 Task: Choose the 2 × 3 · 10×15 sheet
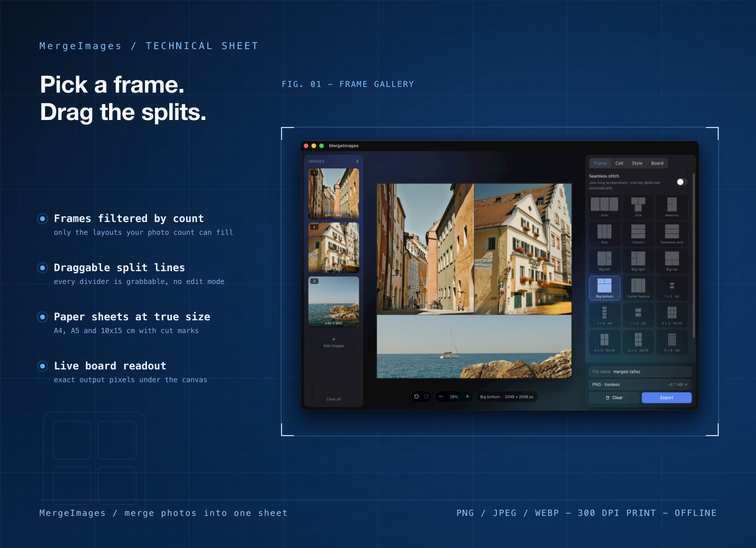tap(638, 342)
